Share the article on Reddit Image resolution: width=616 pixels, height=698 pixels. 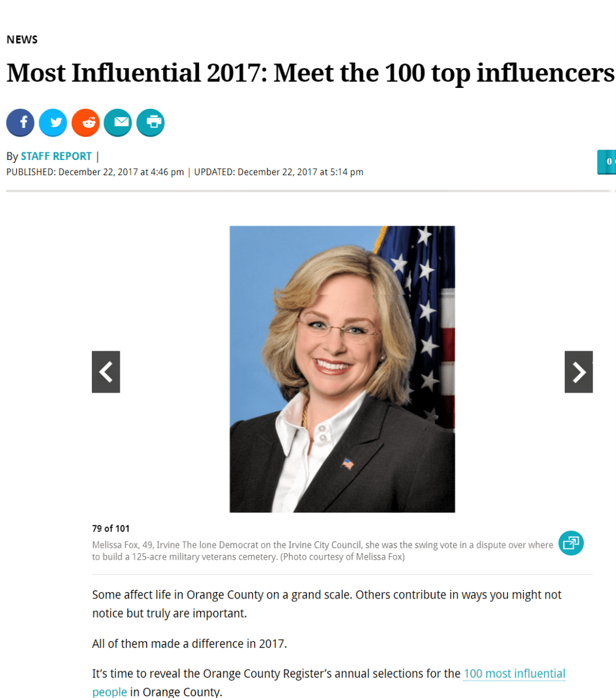tap(86, 123)
